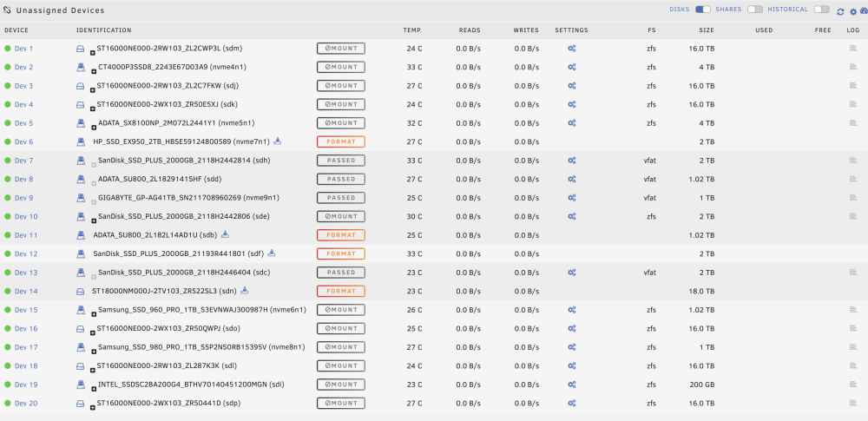
Task: Click the FS column header
Action: click(x=652, y=30)
